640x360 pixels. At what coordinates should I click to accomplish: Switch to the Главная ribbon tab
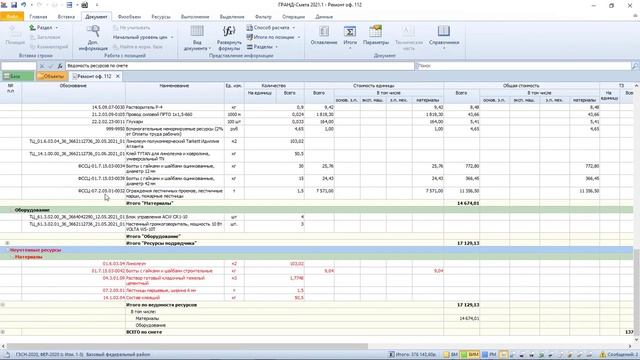click(x=38, y=17)
